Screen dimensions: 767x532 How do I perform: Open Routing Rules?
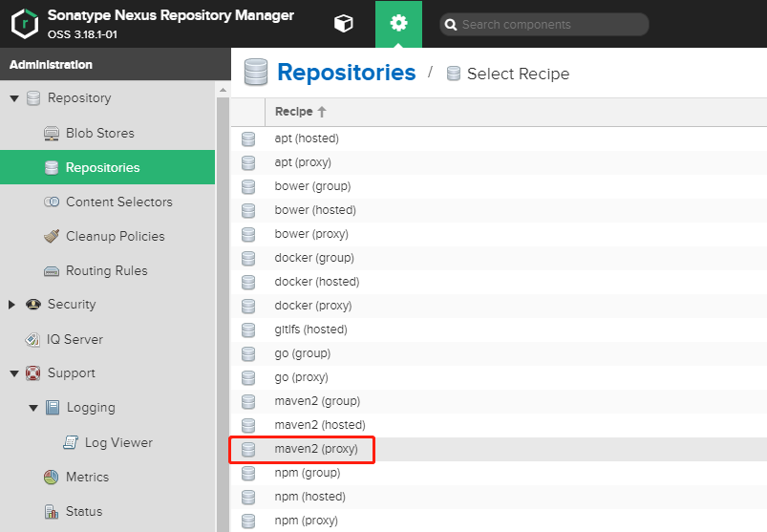coord(107,270)
